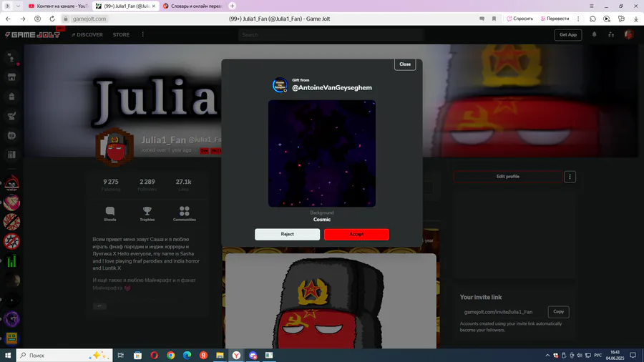Open the Discover page
644x362 pixels.
tap(87, 35)
